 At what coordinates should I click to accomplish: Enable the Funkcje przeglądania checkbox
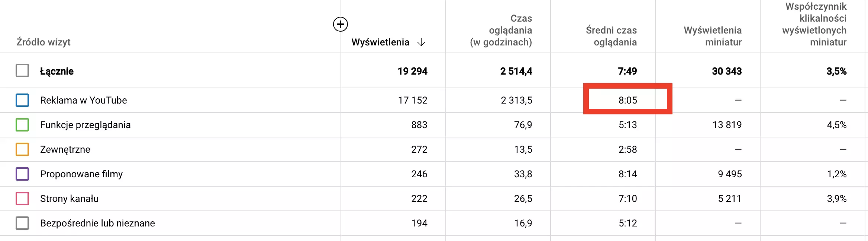click(22, 125)
